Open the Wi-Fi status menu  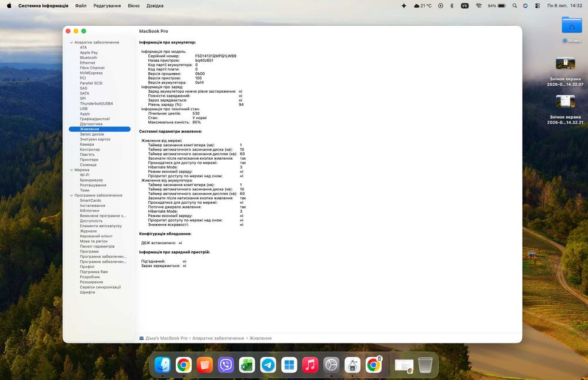coord(479,6)
